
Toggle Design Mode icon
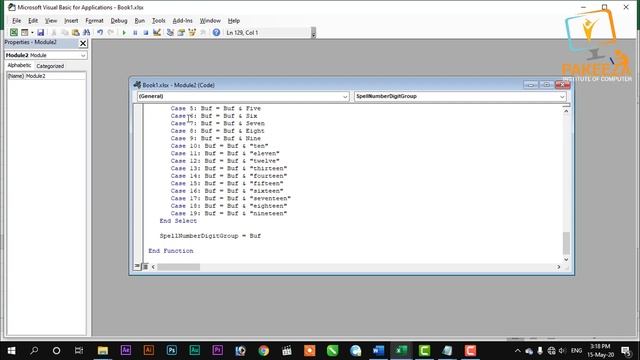[x=157, y=32]
